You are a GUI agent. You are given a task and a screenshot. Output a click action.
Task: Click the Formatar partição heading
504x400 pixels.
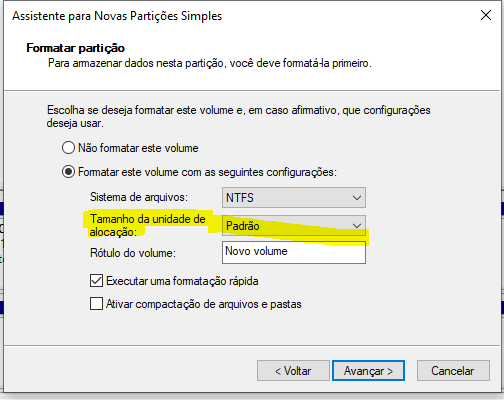[75, 48]
